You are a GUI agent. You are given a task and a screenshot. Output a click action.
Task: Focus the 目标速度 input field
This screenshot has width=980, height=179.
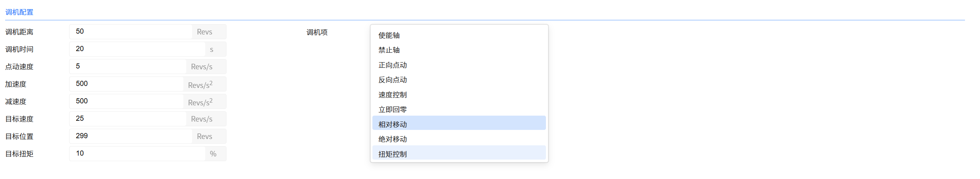(127, 119)
